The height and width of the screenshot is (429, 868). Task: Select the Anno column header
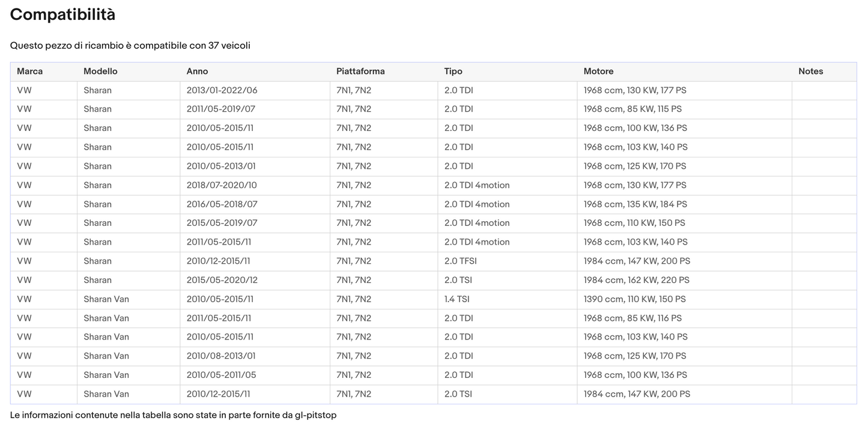[197, 71]
